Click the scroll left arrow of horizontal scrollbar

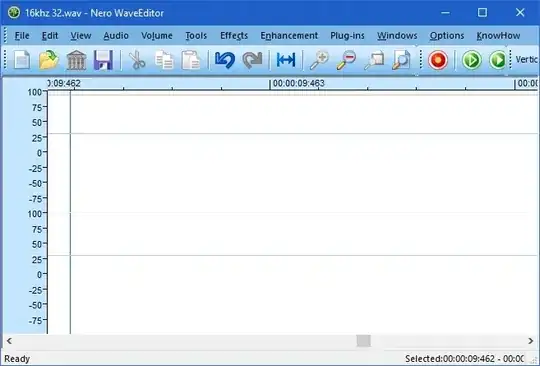click(9, 341)
